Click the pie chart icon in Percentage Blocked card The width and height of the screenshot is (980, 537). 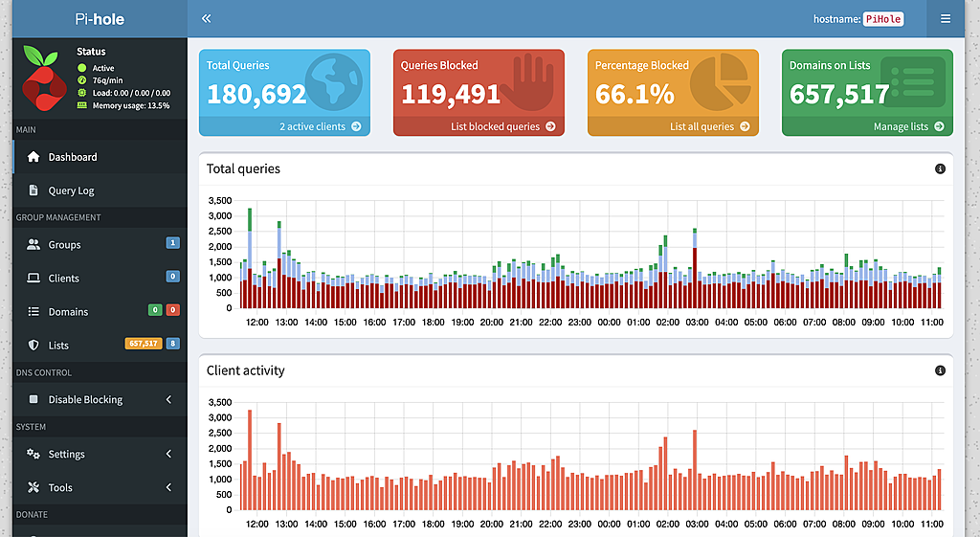pos(721,82)
